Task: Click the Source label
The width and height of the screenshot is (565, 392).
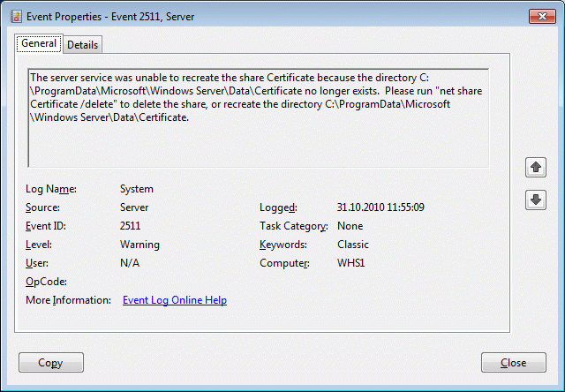Action: (42, 207)
